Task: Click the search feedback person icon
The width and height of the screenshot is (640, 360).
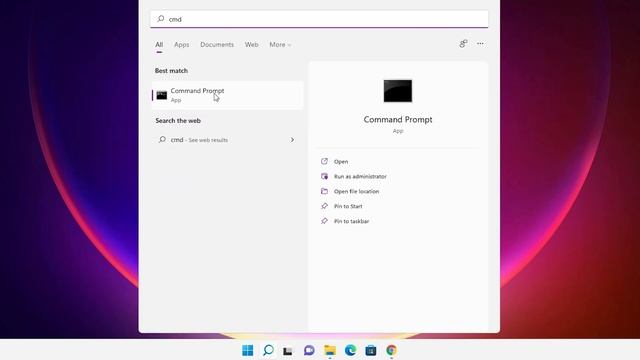Action: coord(463,44)
